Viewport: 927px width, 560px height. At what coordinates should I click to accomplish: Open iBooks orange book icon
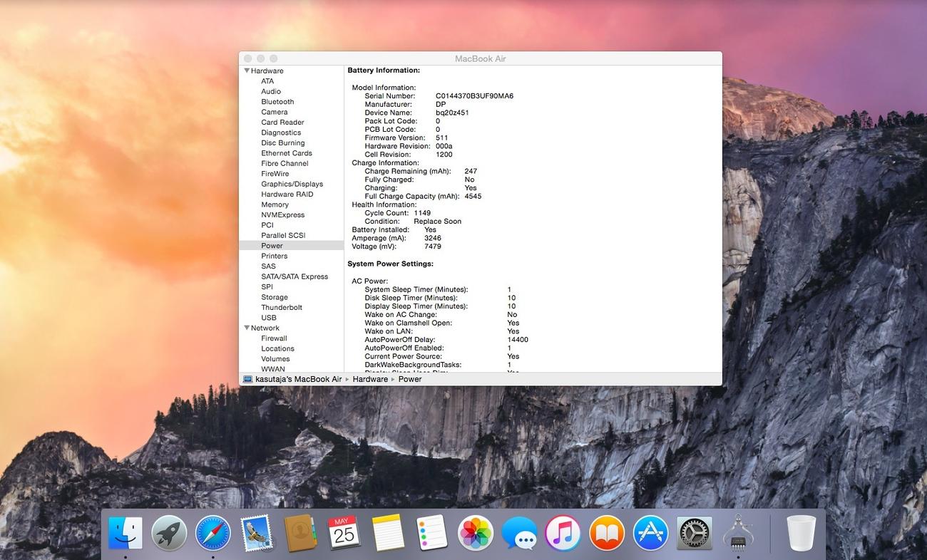pos(607,533)
